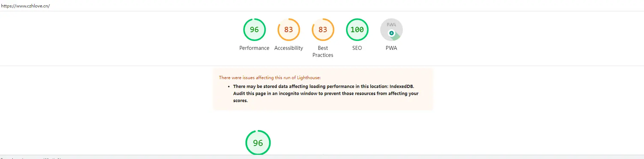Jump to the SEO score gauge showing 100
Viewport: 644px width, 159px height.
pyautogui.click(x=357, y=30)
